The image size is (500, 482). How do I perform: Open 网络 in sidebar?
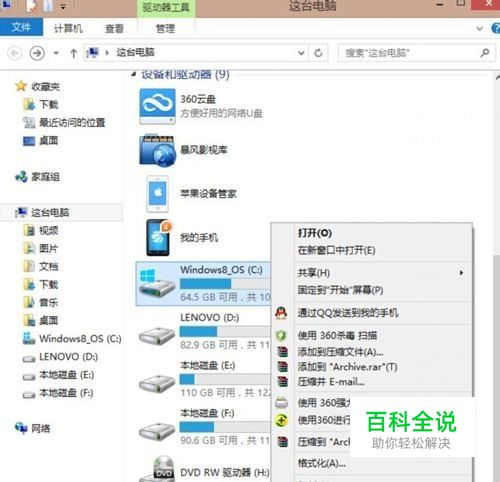click(33, 428)
